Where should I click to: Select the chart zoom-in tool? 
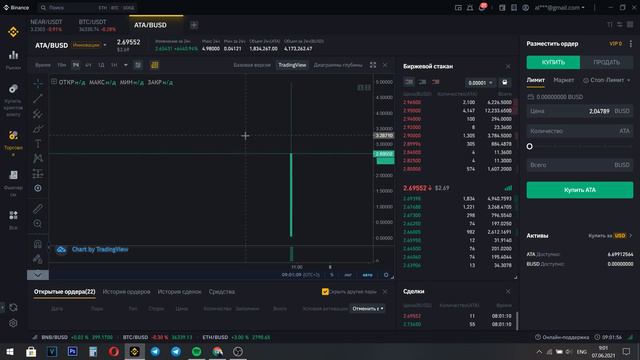coord(38,224)
